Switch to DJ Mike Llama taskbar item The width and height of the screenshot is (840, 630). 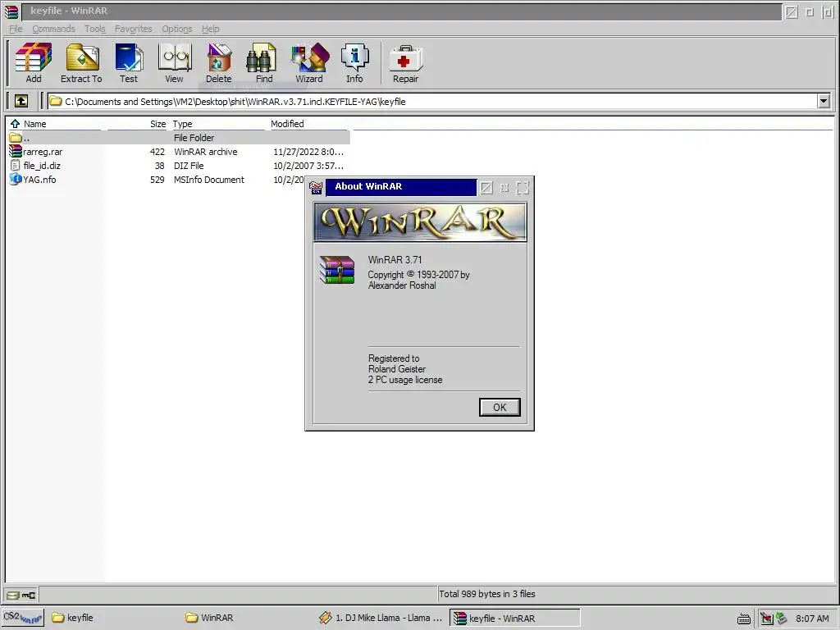point(381,618)
